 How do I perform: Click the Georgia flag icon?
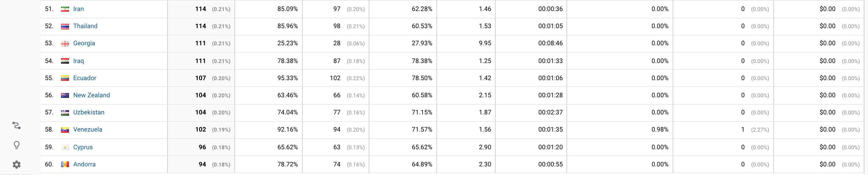click(x=65, y=43)
